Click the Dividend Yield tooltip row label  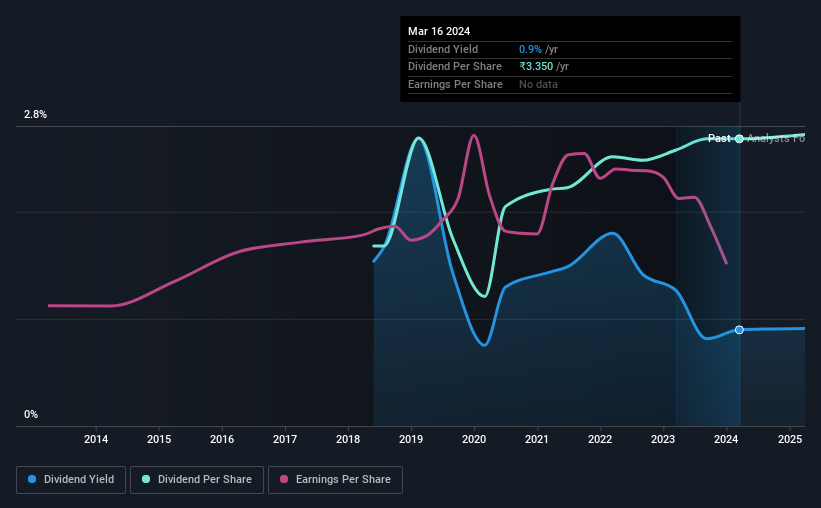coord(443,49)
